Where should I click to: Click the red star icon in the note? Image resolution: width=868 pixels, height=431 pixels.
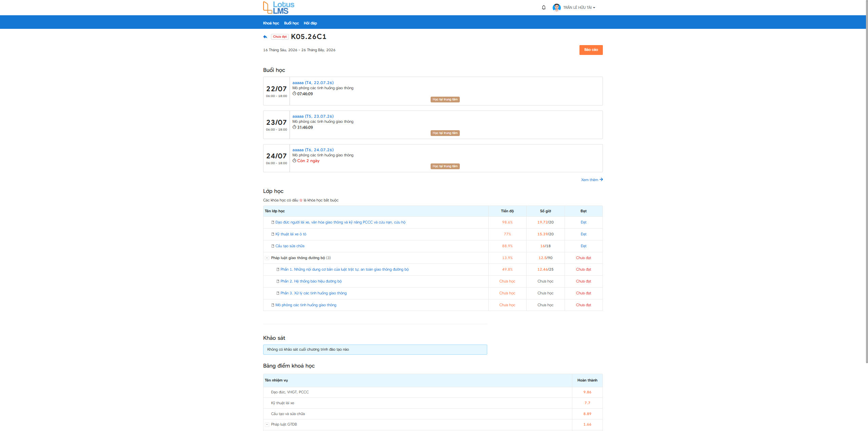coord(301,200)
